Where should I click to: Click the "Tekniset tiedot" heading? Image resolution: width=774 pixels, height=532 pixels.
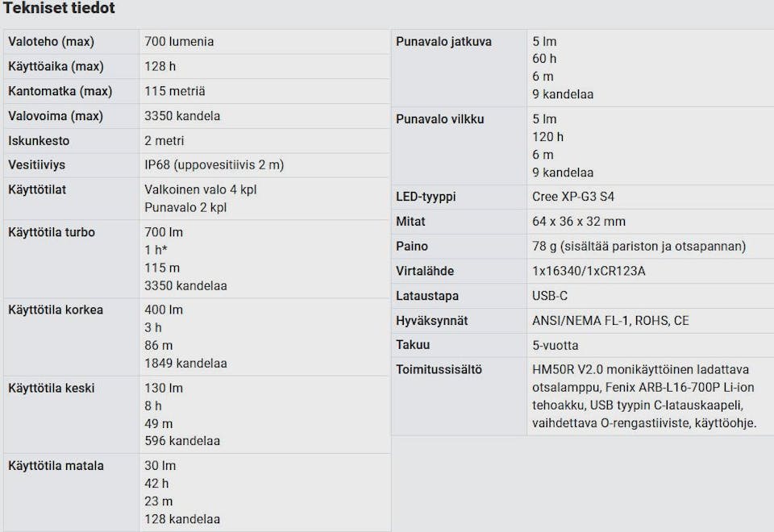pyautogui.click(x=59, y=9)
